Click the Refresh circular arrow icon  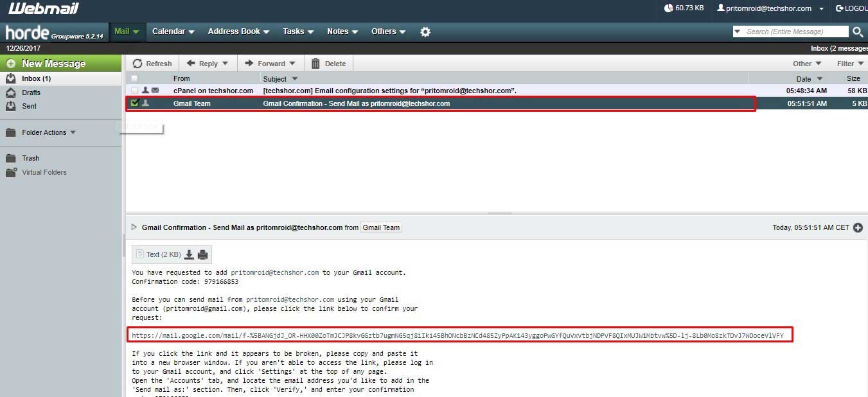(137, 64)
